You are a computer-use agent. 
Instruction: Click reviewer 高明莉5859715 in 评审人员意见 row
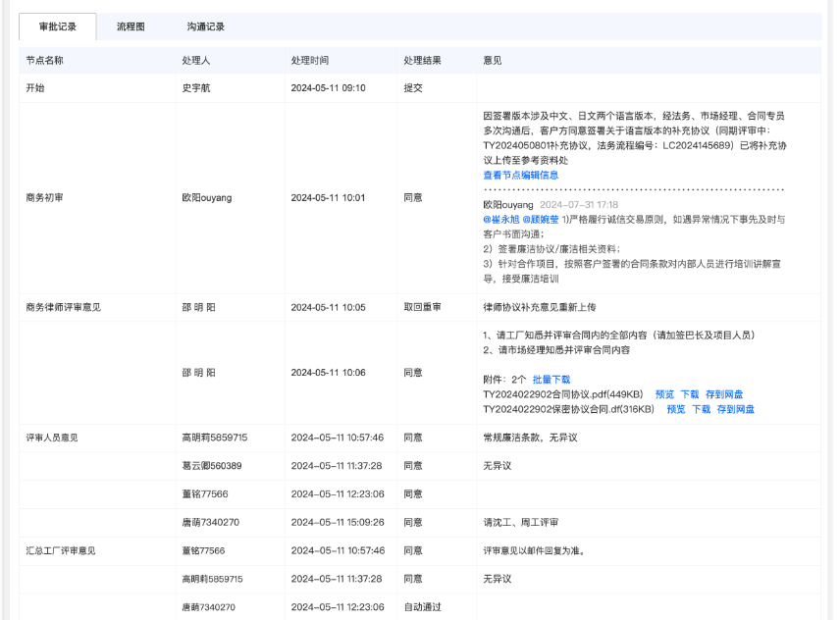(x=214, y=438)
